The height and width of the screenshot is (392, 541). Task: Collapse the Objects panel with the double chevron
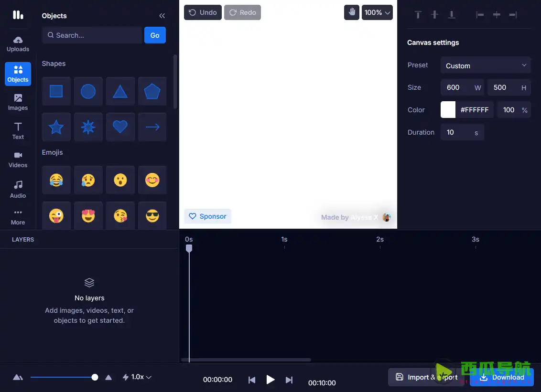(x=162, y=15)
